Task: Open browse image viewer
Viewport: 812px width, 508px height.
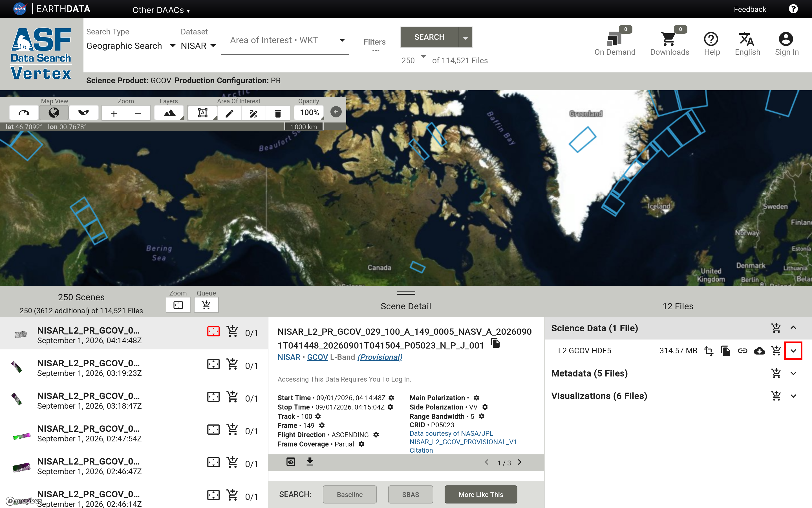Action: [x=291, y=462]
